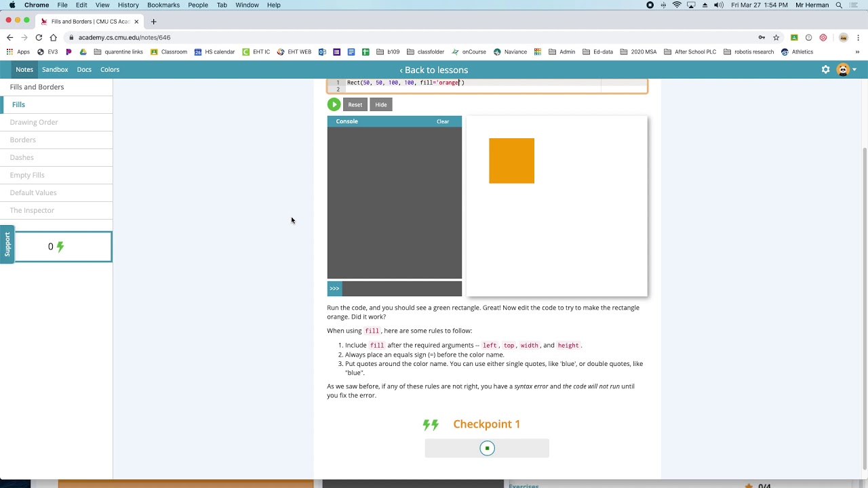Open the Apps bookmarks shortcut
This screenshot has width=868, height=488.
tap(18, 52)
